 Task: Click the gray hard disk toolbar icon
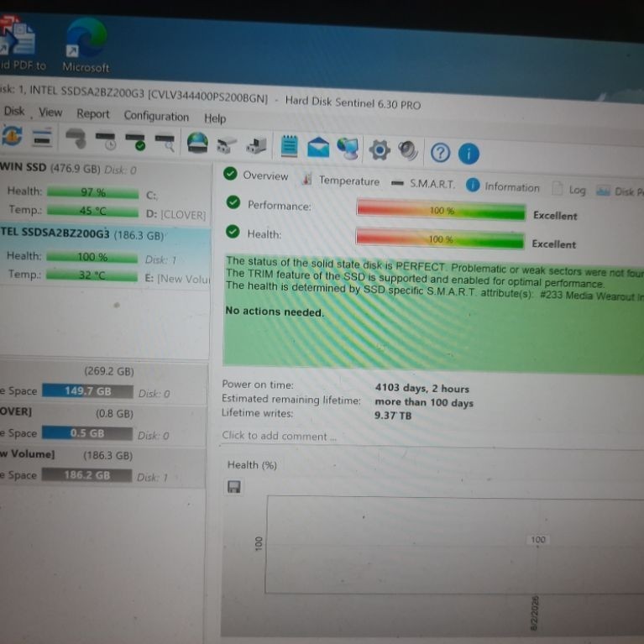(76, 139)
